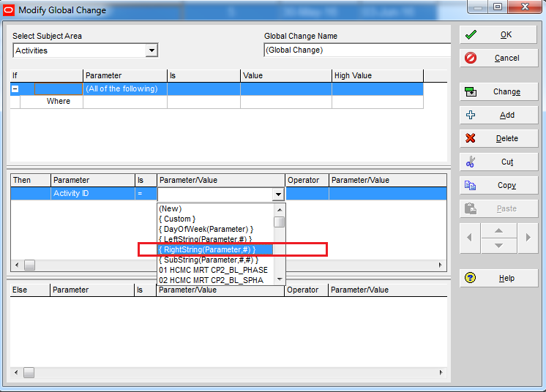The width and height of the screenshot is (546, 392).
Task: Click the dropdown list vertical scrollbar thumb
Action: (x=280, y=222)
